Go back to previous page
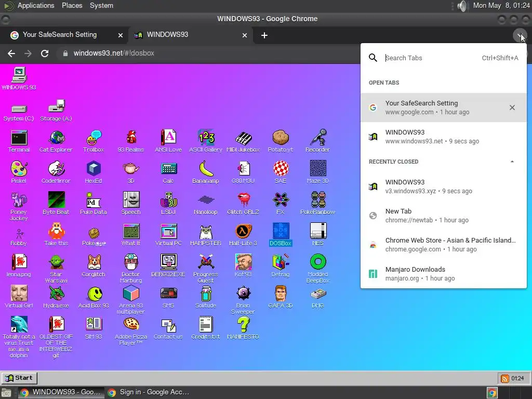532x399 pixels. click(11, 54)
